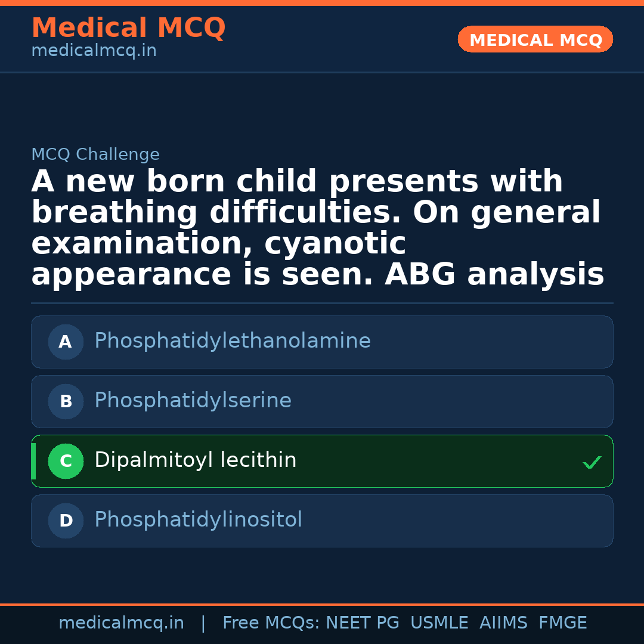Select the Phosphatidylethanolamine answer text

tap(233, 341)
